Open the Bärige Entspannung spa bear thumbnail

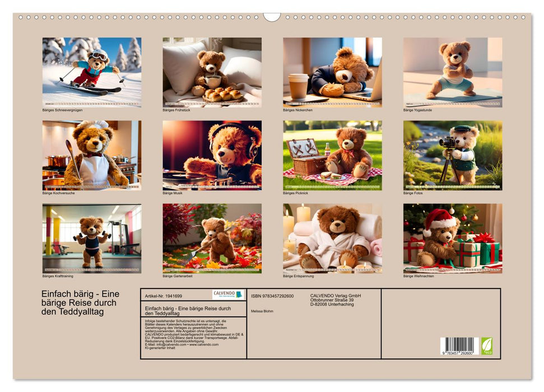pos(332,238)
